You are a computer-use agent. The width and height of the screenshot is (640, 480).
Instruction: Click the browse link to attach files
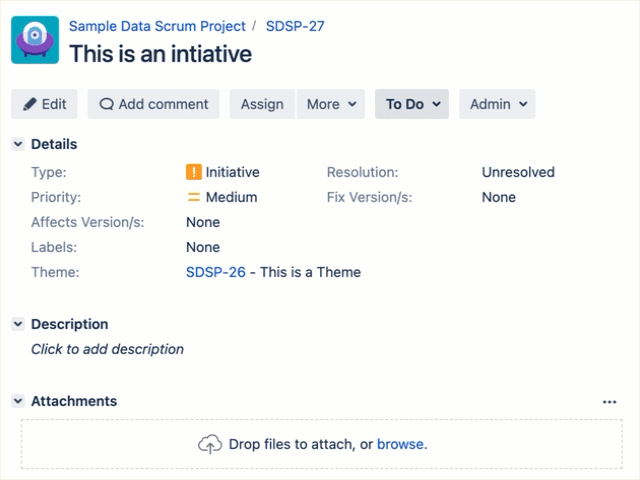click(400, 444)
